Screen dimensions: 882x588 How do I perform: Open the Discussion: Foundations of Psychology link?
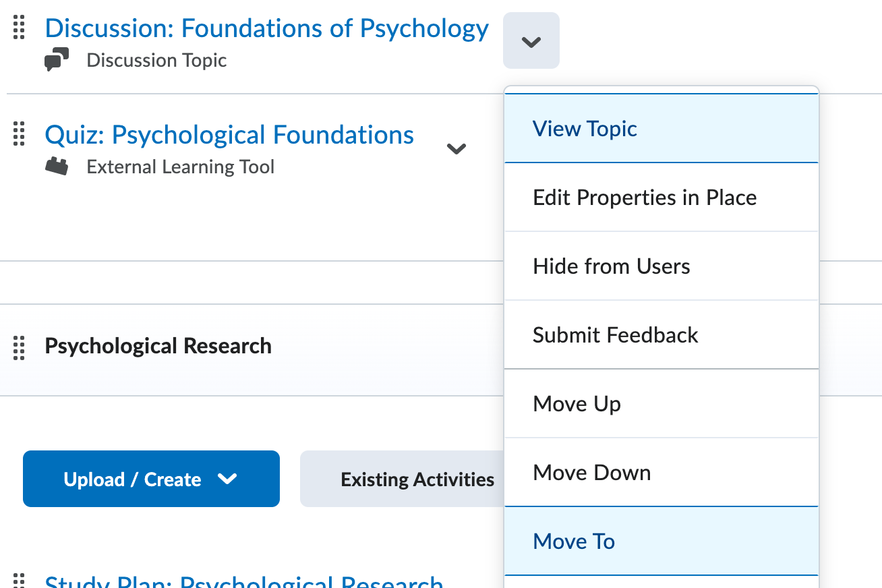266,28
